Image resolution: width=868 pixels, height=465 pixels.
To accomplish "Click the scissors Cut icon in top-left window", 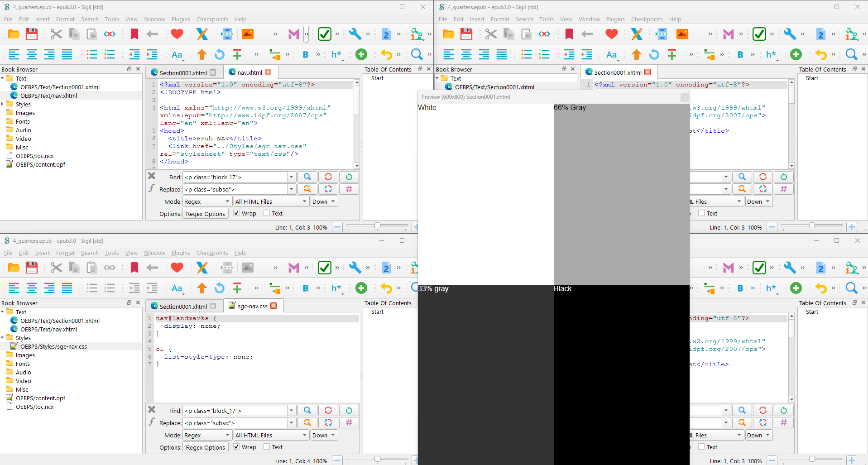I will (x=56, y=34).
